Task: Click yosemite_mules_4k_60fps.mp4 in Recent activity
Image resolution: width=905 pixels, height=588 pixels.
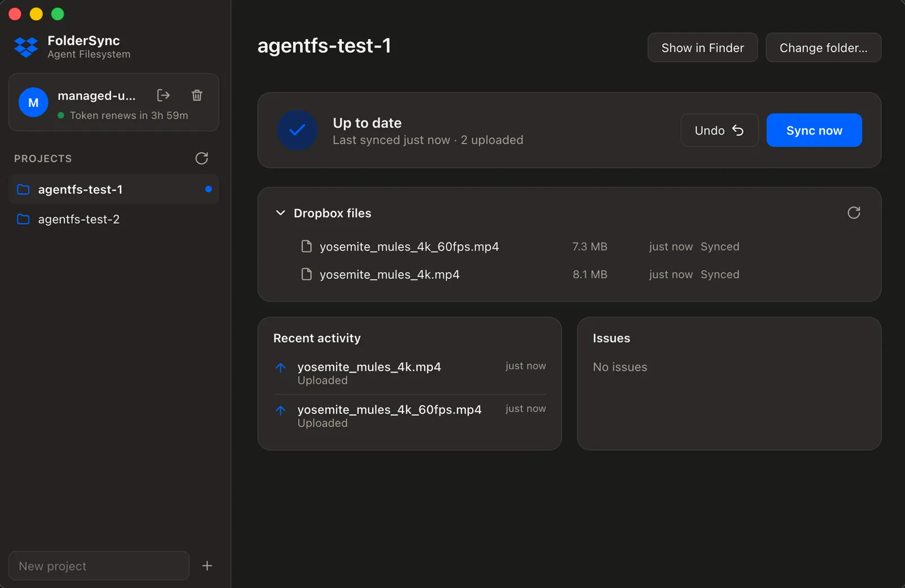Action: pyautogui.click(x=390, y=410)
